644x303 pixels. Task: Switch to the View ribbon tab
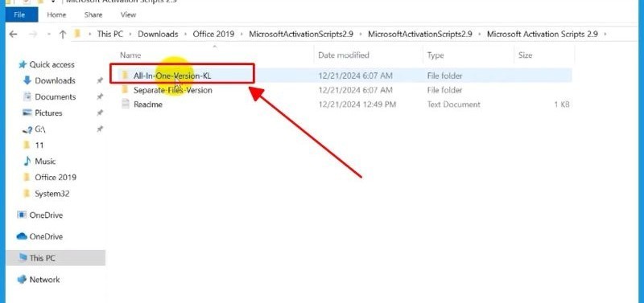[128, 14]
